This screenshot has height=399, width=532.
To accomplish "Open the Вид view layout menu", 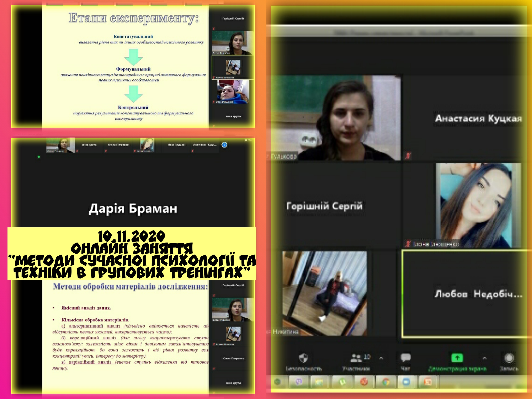I will [249, 140].
